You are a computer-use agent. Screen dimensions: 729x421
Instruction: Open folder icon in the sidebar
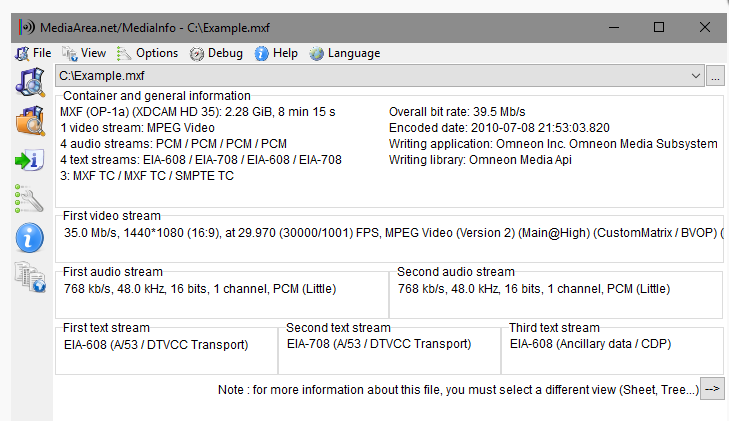(x=30, y=121)
